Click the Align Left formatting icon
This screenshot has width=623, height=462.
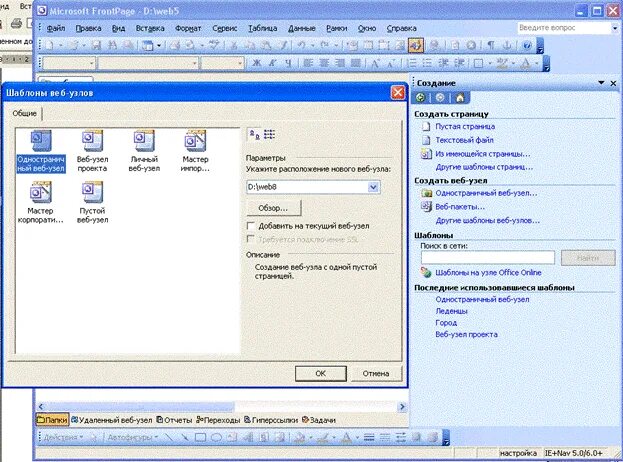tap(308, 63)
